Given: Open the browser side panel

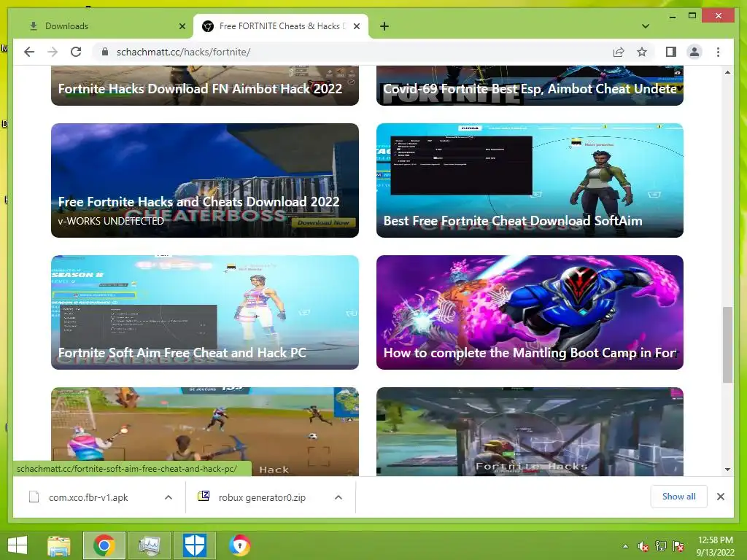Looking at the screenshot, I should coord(671,52).
